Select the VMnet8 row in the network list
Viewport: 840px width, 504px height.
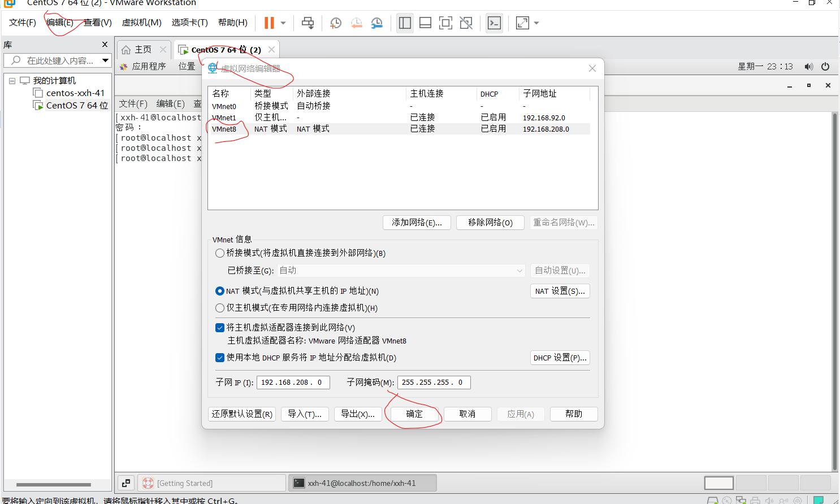click(399, 129)
